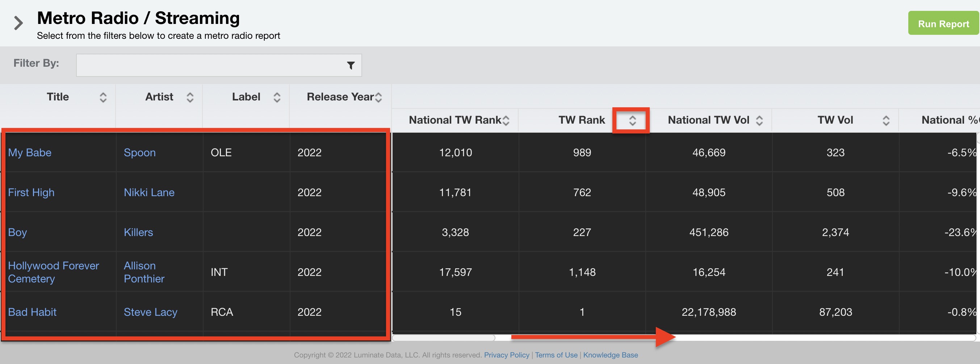980x364 pixels.
Task: Sort by National TW Rank arrows
Action: tap(506, 121)
